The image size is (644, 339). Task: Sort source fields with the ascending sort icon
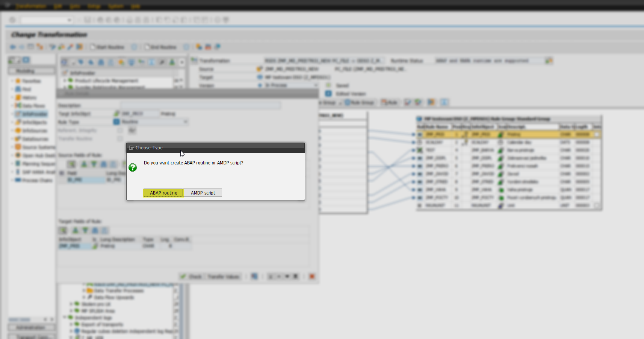(x=84, y=164)
